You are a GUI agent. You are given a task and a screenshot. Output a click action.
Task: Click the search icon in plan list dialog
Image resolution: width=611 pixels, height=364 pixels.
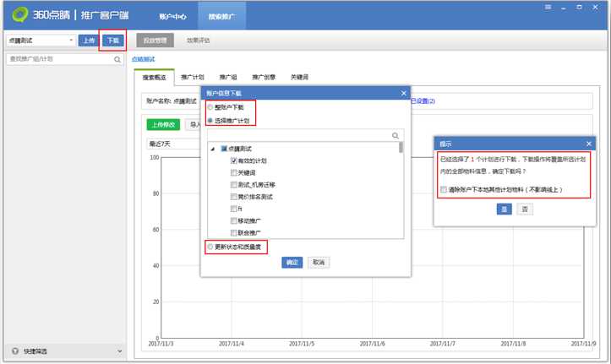(x=395, y=135)
